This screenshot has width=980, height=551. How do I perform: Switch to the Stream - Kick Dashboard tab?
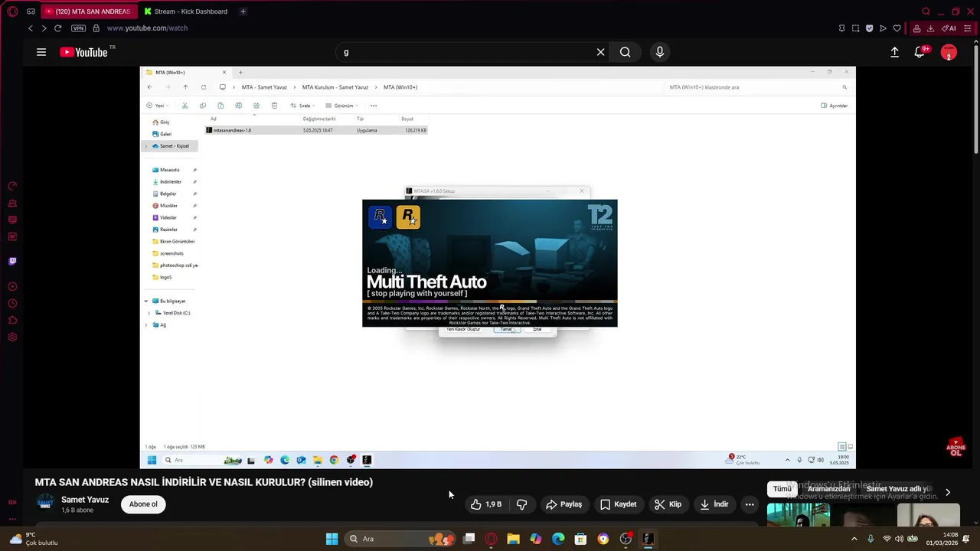186,11
